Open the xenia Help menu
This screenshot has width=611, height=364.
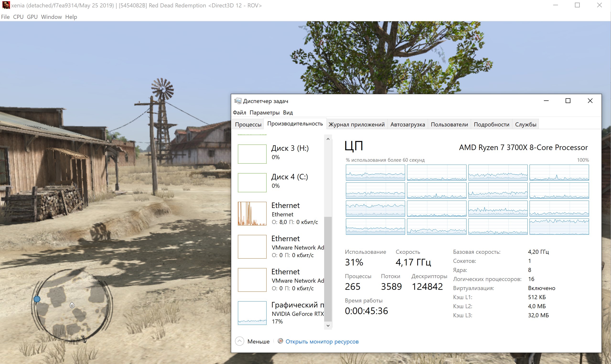[x=71, y=17]
